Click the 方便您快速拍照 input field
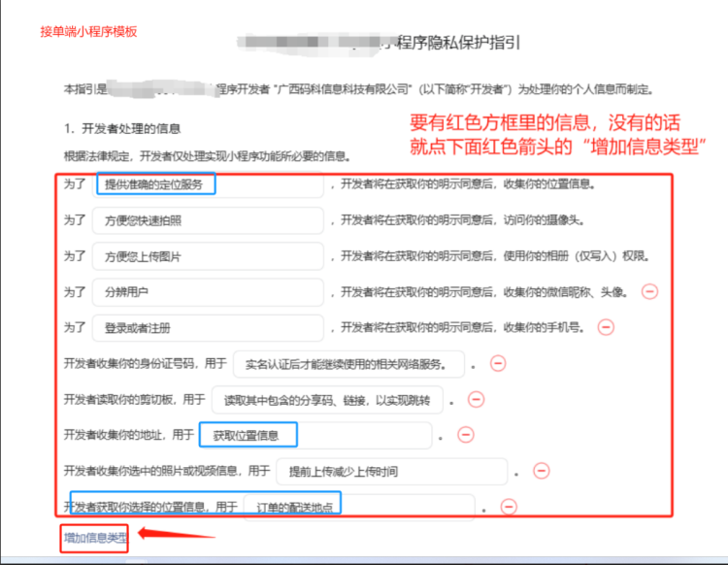 [x=209, y=220]
